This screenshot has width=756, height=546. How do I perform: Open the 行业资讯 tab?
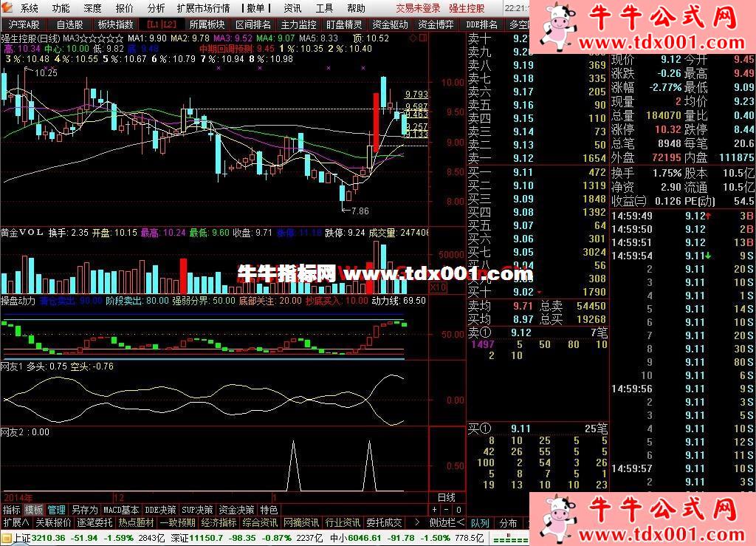[343, 522]
